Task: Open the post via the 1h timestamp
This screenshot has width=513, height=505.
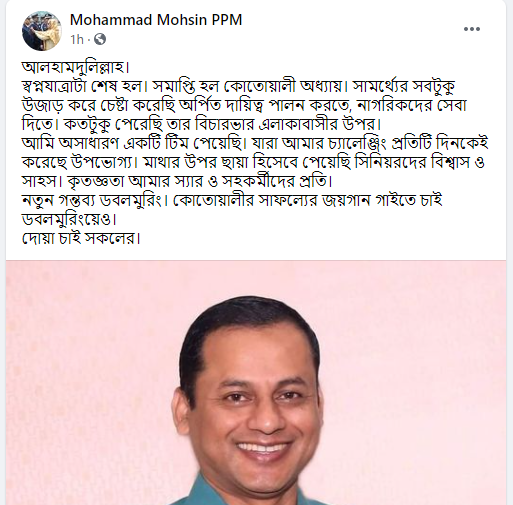Action: (x=77, y=39)
